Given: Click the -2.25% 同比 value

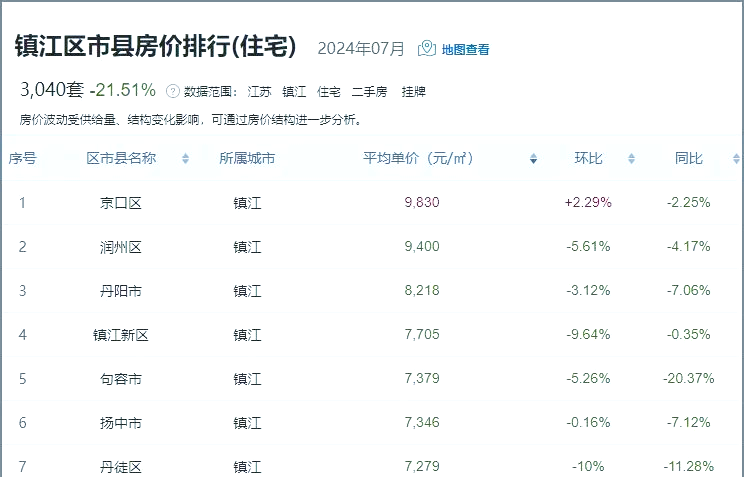Looking at the screenshot, I should point(688,203).
